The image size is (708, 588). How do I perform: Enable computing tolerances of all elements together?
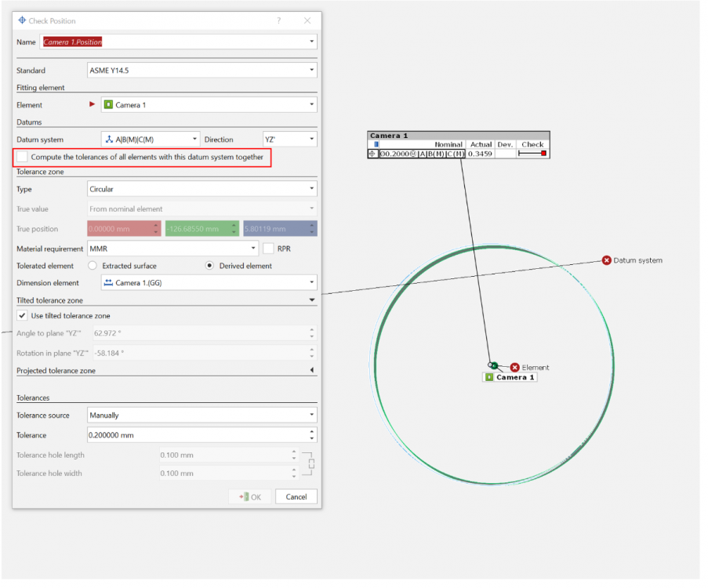pos(22,158)
